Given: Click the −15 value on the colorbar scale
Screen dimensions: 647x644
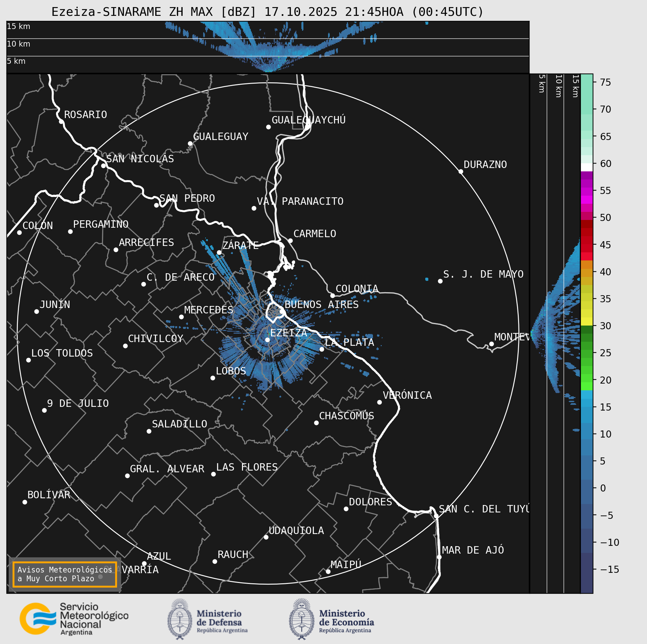Looking at the screenshot, I should (610, 569).
